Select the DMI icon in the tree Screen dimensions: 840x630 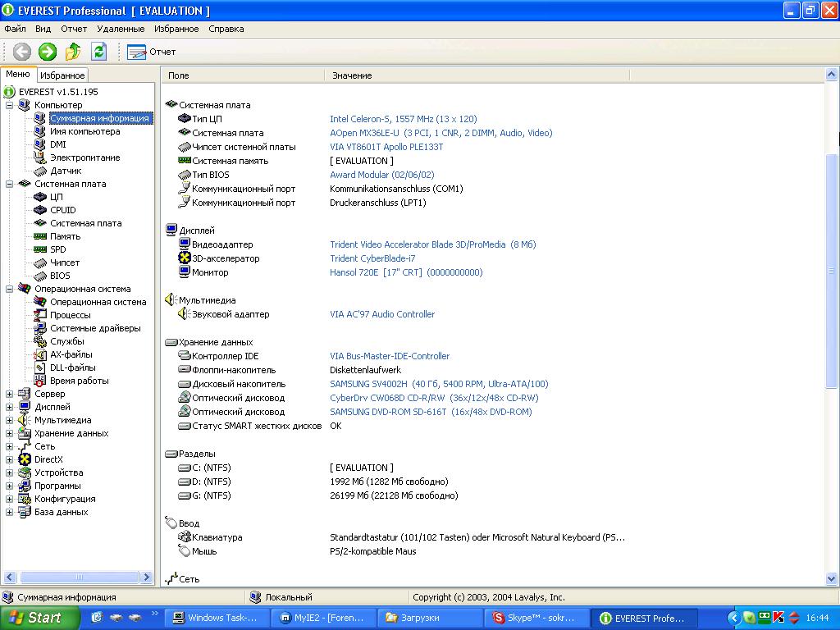tap(39, 144)
